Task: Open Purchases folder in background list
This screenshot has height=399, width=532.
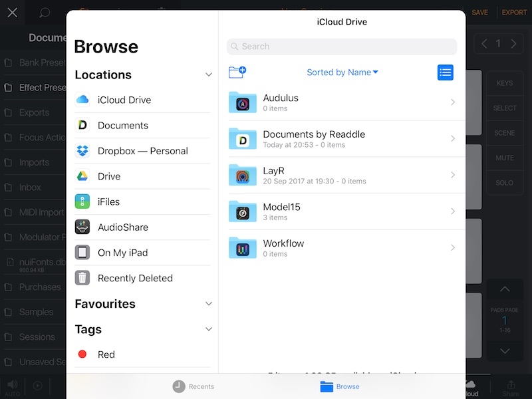Action: 35,287
